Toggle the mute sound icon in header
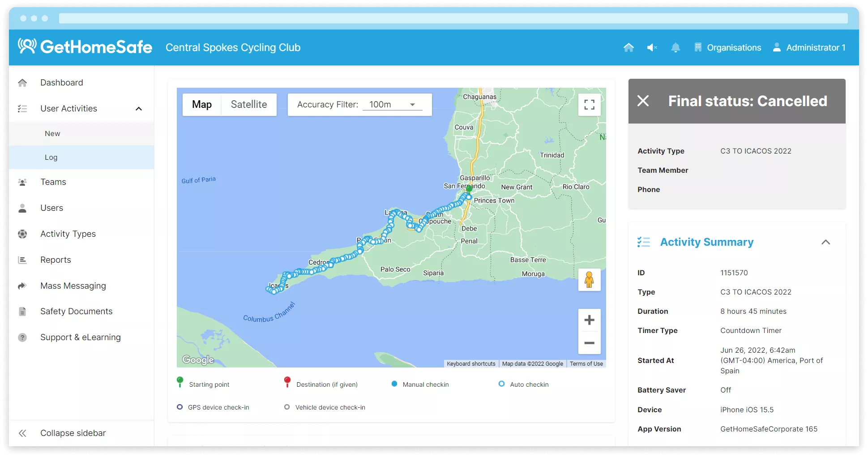This screenshot has height=457, width=868. (652, 47)
